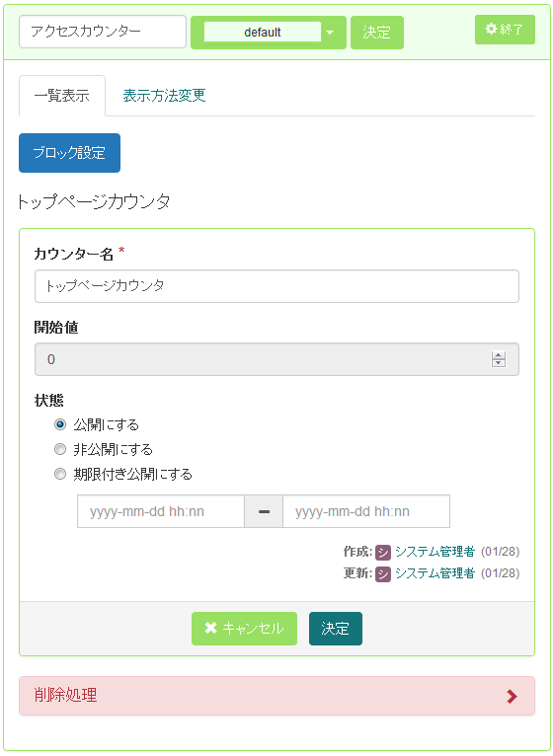Image resolution: width=553 pixels, height=756 pixels.
Task: Open the default dropdown arrow
Action: pos(330,33)
